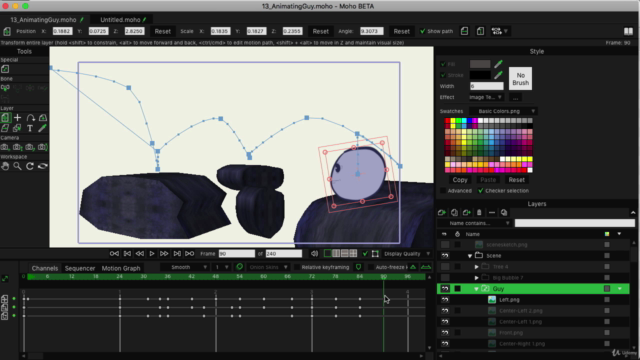Select the Eyedropper tool in Layer tools
The height and width of the screenshot is (360, 640).
coord(42,128)
